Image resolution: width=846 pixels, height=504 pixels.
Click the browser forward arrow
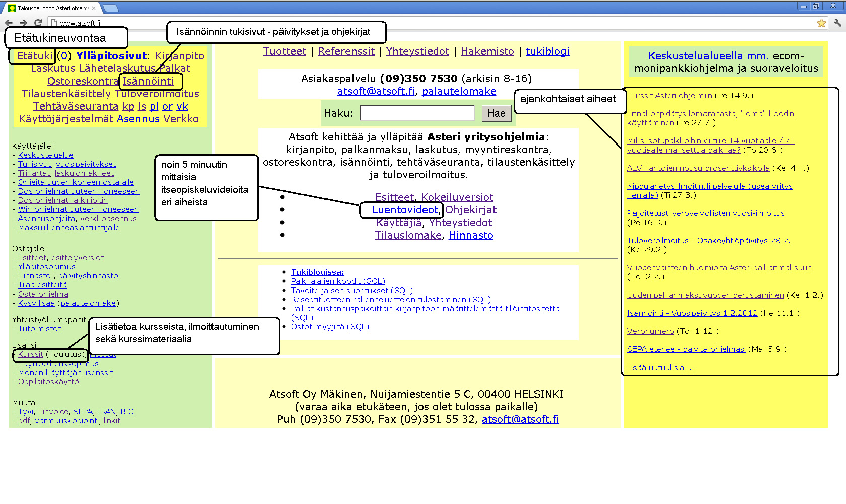(23, 23)
